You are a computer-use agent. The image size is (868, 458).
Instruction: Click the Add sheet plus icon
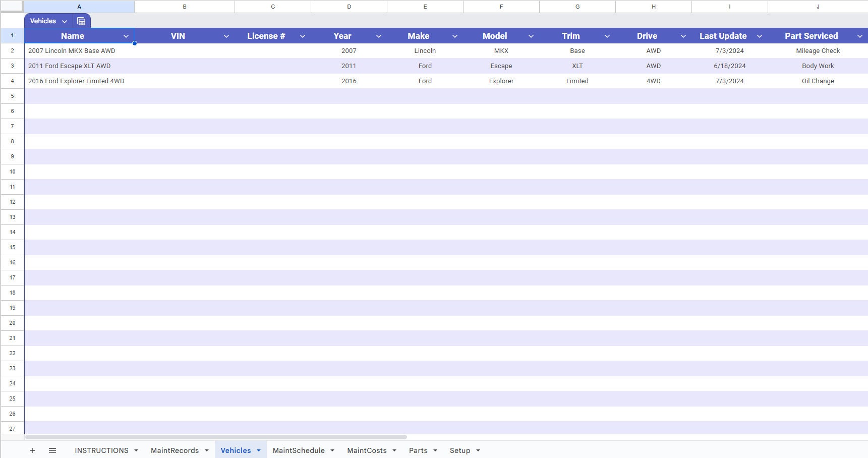point(32,450)
